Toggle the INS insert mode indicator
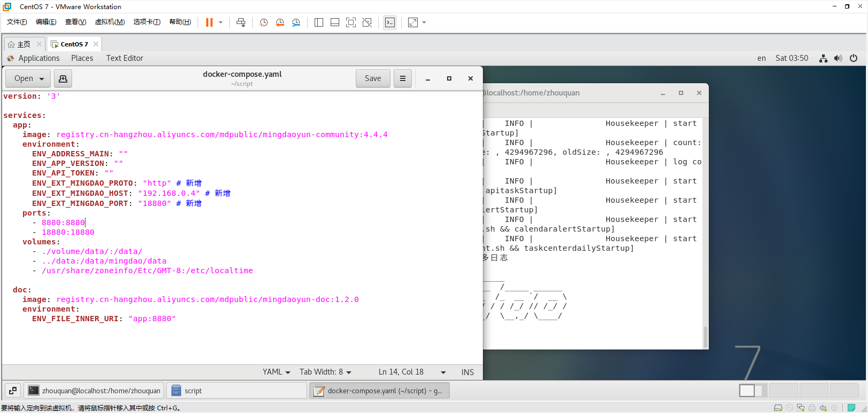 pos(467,372)
